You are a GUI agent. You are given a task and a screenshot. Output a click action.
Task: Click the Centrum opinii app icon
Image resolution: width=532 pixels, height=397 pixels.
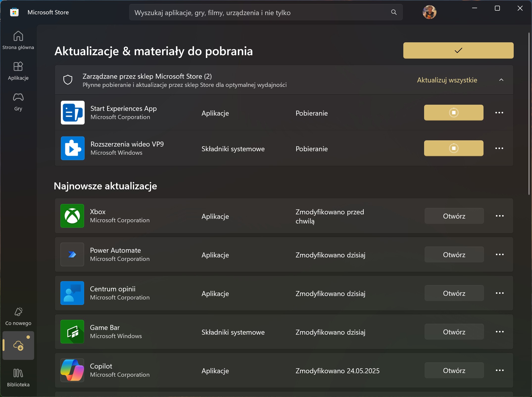coord(72,293)
